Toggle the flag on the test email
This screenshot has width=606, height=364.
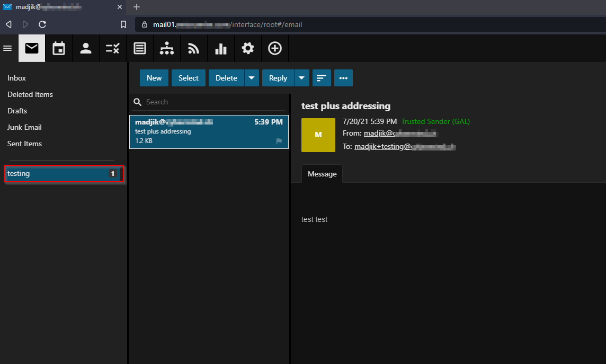pos(279,141)
